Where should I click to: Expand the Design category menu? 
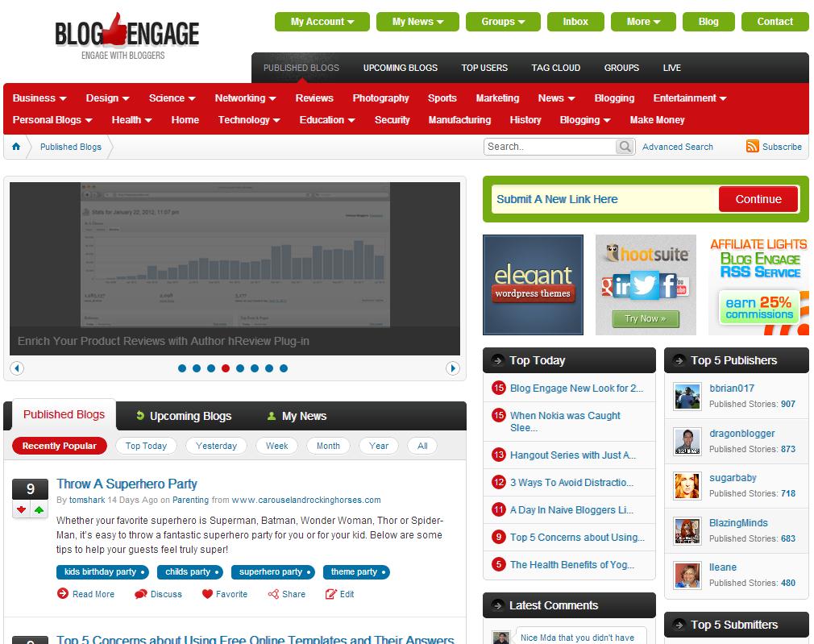[x=107, y=98]
